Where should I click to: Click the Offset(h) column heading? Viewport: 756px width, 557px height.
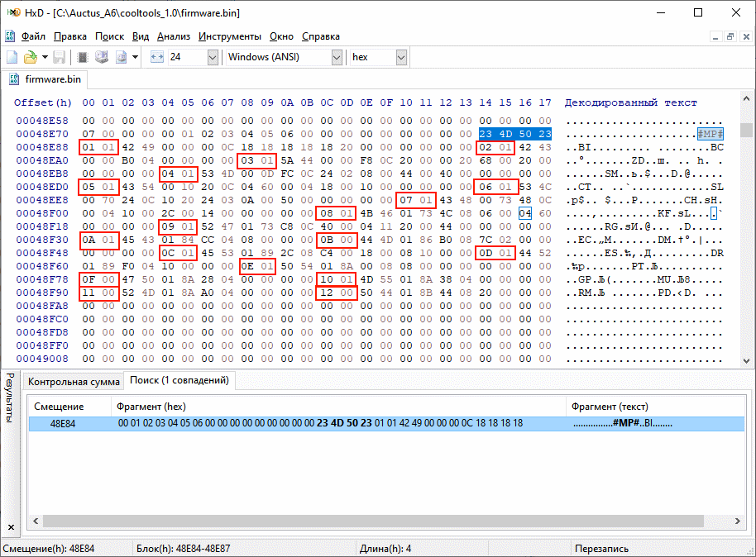tap(42, 102)
